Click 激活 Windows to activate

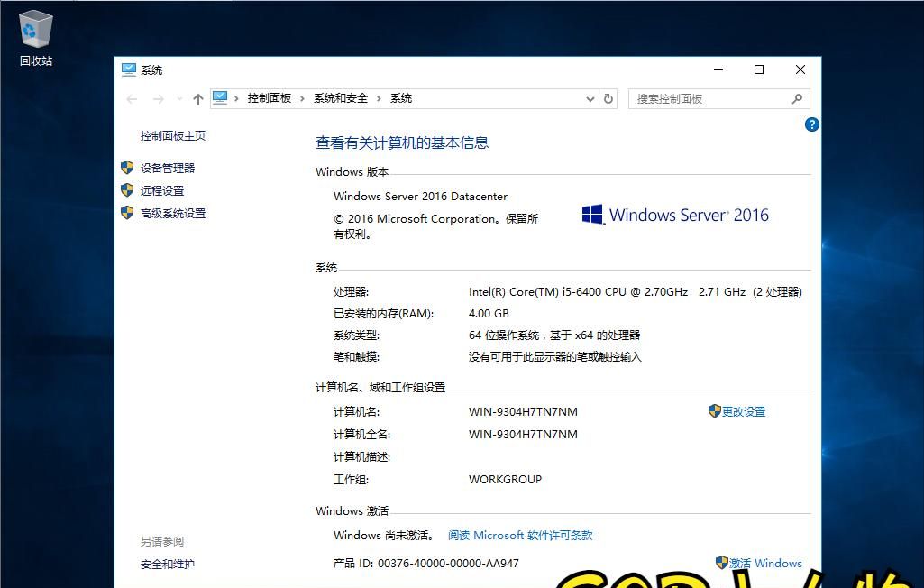(766, 562)
